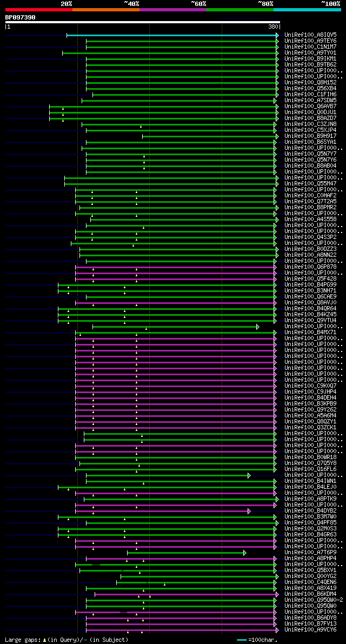Open the UniRef100_Q6CAE9 hit label

click(310, 297)
